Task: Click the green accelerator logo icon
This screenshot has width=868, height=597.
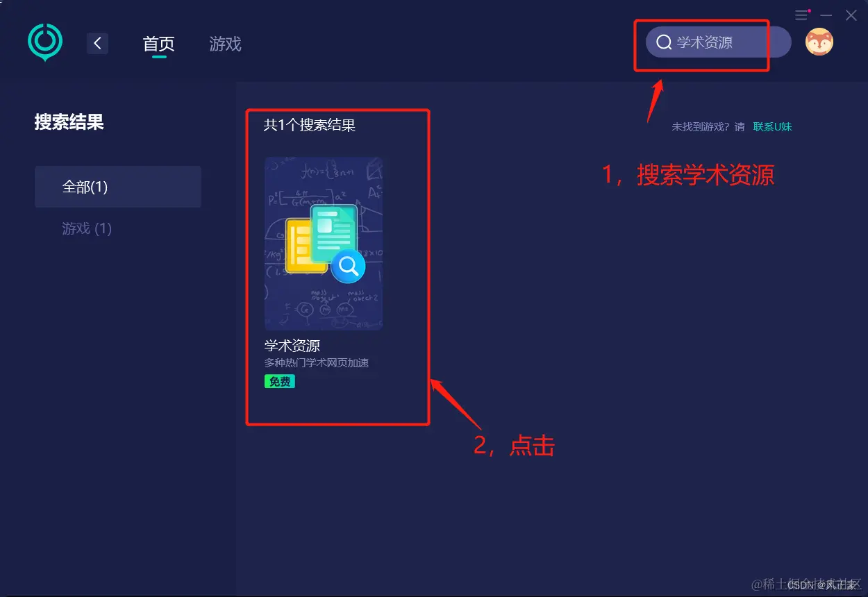Action: click(45, 42)
